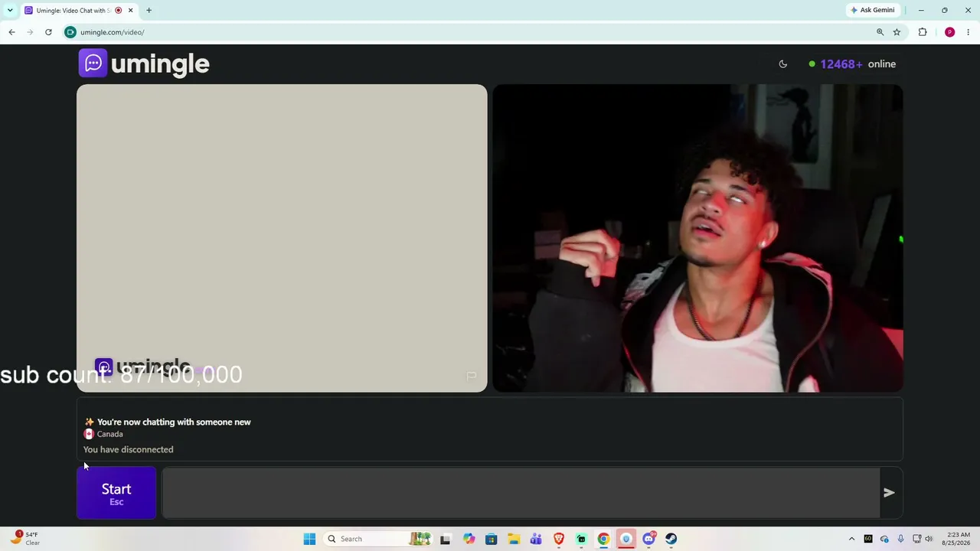This screenshot has width=980, height=551.
Task: Click the Start chat button
Action: coord(116,494)
